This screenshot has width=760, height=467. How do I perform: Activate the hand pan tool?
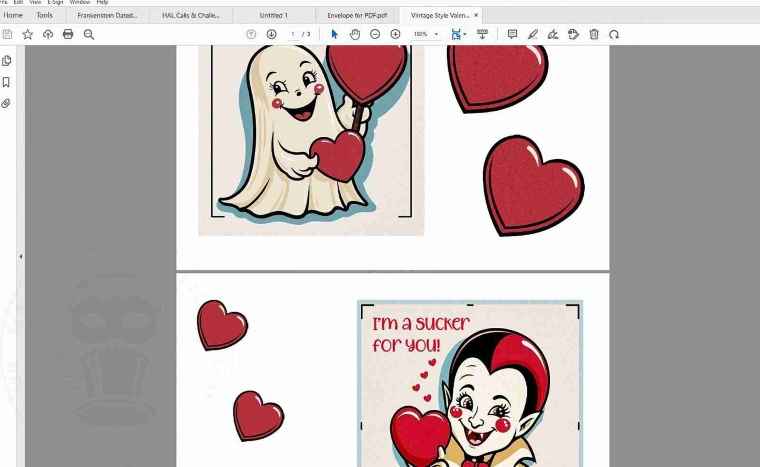[x=355, y=34]
